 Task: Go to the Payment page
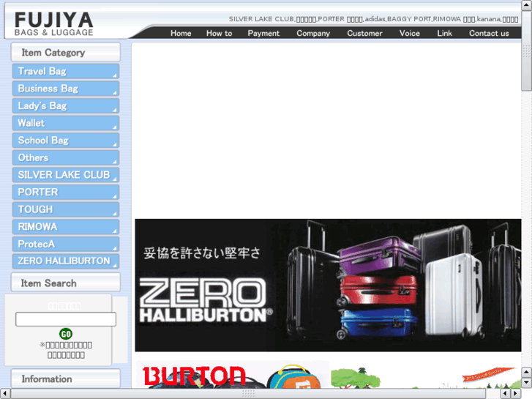coord(263,33)
